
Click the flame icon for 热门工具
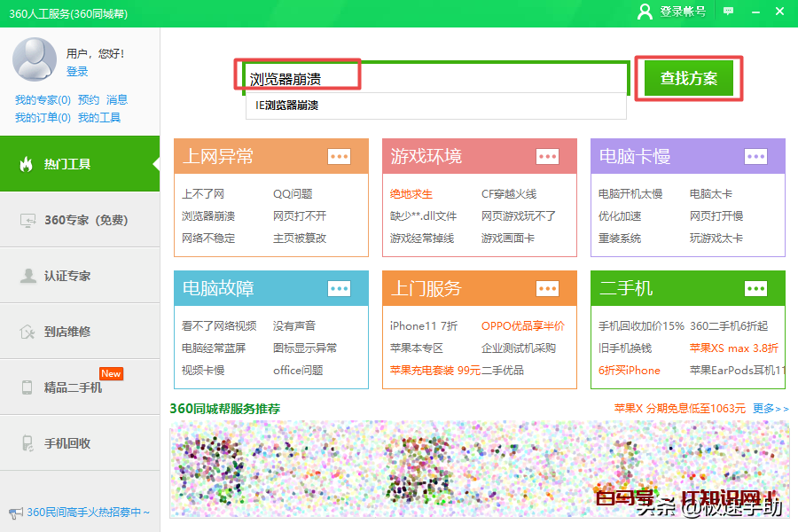[x=27, y=164]
